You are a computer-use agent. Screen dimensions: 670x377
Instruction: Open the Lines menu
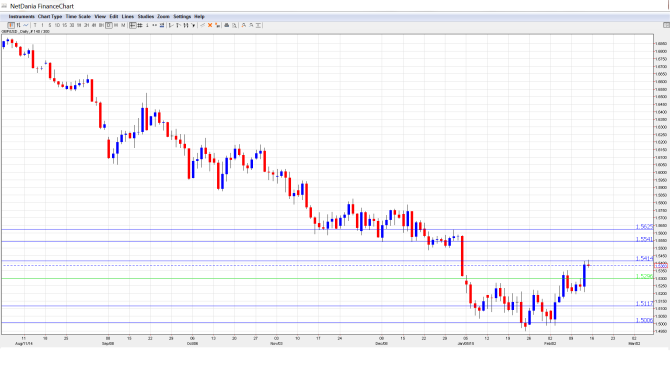click(x=128, y=16)
